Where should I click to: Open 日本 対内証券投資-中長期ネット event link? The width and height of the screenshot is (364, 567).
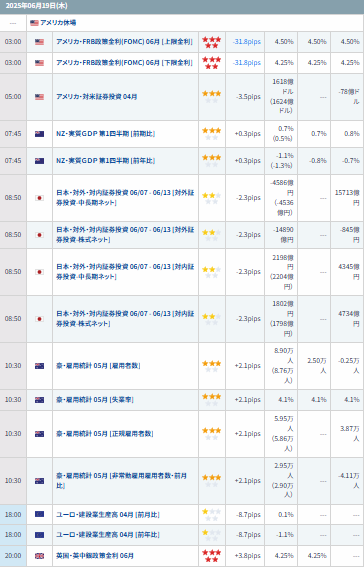(x=125, y=272)
